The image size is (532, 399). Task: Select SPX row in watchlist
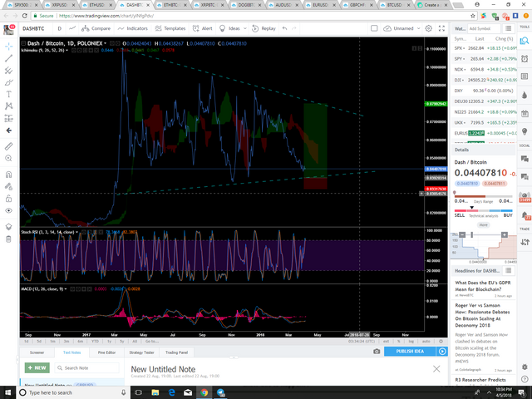pos(484,48)
